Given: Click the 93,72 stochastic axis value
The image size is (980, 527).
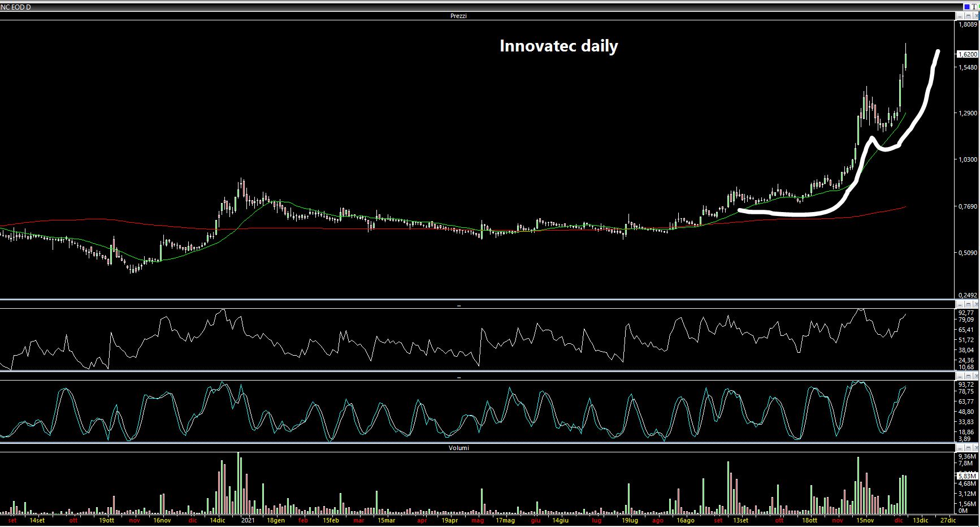Looking at the screenshot, I should pos(966,385).
